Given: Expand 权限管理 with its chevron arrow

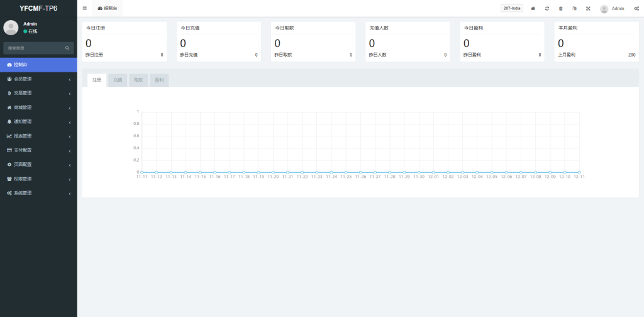Looking at the screenshot, I should pyautogui.click(x=70, y=179).
